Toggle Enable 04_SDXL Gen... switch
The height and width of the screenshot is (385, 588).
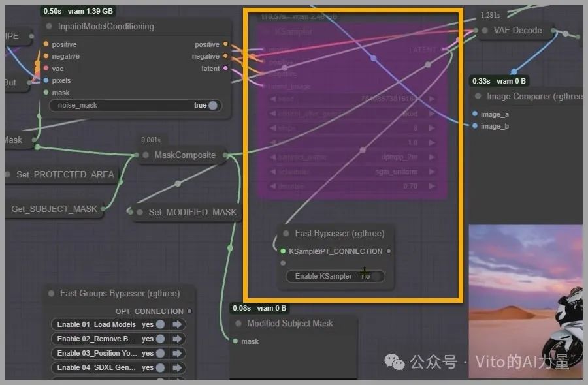160,368
